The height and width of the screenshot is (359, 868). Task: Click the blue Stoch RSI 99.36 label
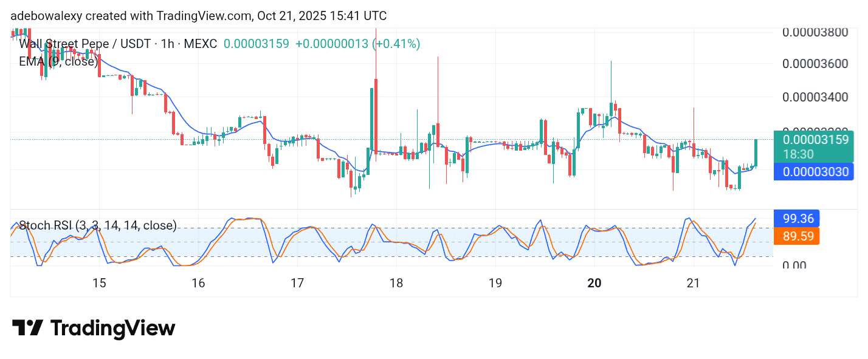tap(797, 218)
